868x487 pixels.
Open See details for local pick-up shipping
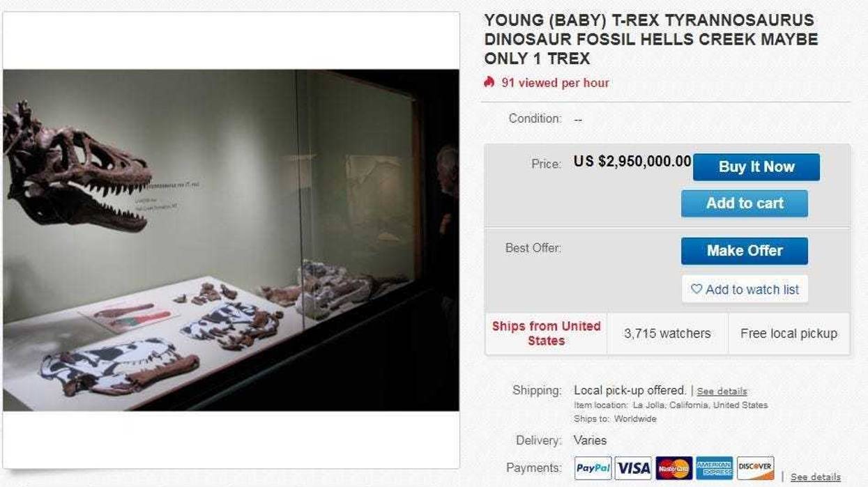click(x=722, y=391)
